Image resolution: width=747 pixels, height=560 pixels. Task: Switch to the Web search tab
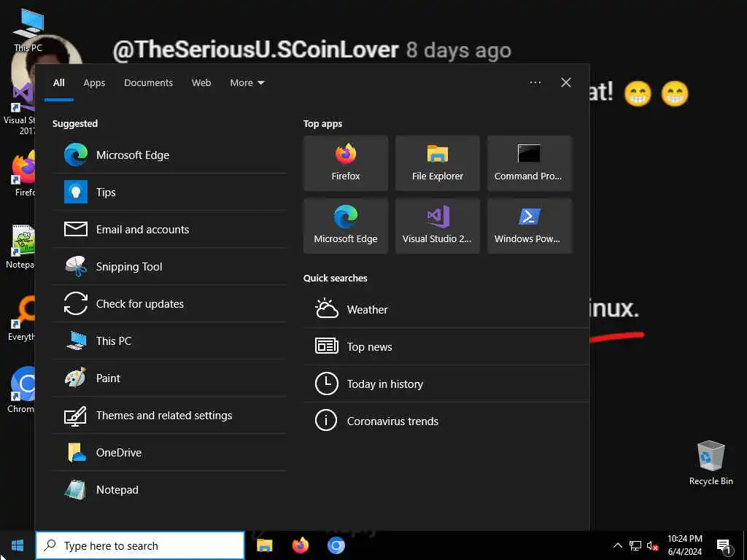201,83
